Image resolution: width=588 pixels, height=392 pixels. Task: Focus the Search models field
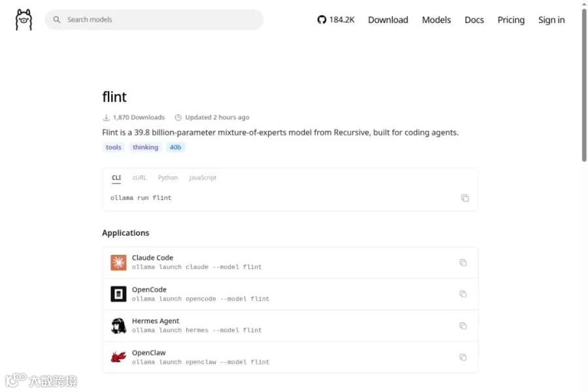(154, 20)
